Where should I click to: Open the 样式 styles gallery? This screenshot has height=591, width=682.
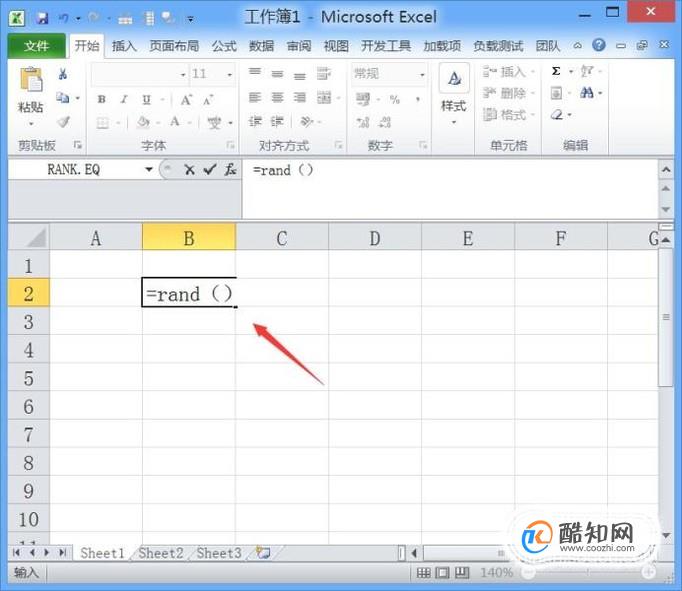tap(454, 93)
